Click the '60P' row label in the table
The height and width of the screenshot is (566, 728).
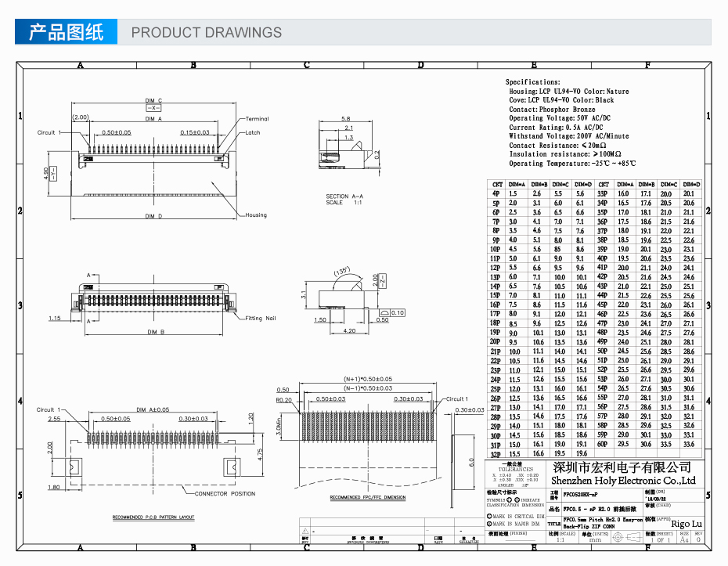click(x=602, y=445)
